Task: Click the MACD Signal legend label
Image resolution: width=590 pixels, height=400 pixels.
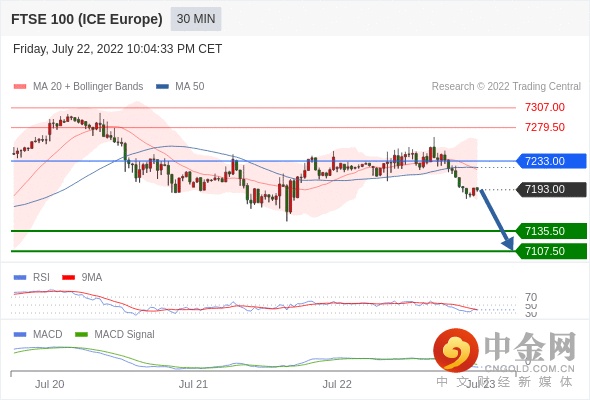Action: pyautogui.click(x=125, y=335)
